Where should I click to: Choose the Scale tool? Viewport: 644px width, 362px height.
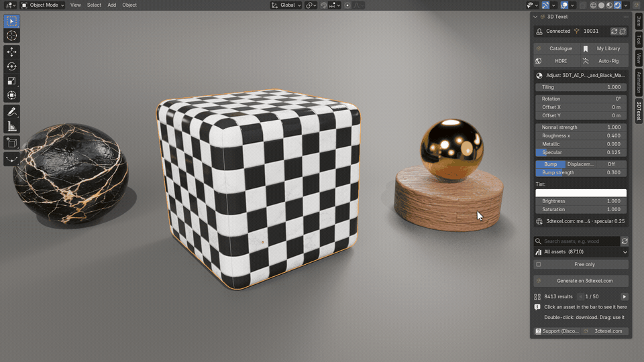(x=11, y=81)
